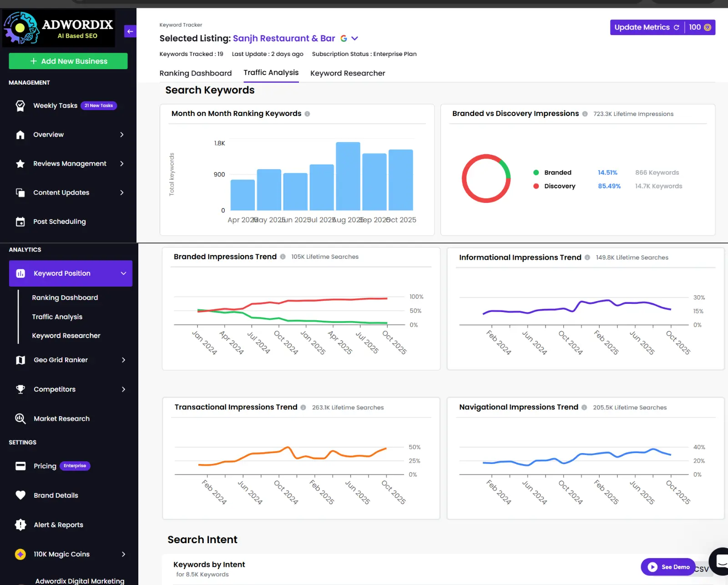Open the Selected Listing dropdown chevron
This screenshot has height=585, width=728.
coord(355,39)
